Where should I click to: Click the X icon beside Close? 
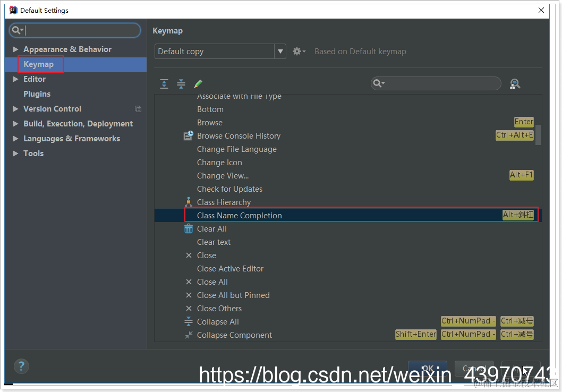(189, 255)
